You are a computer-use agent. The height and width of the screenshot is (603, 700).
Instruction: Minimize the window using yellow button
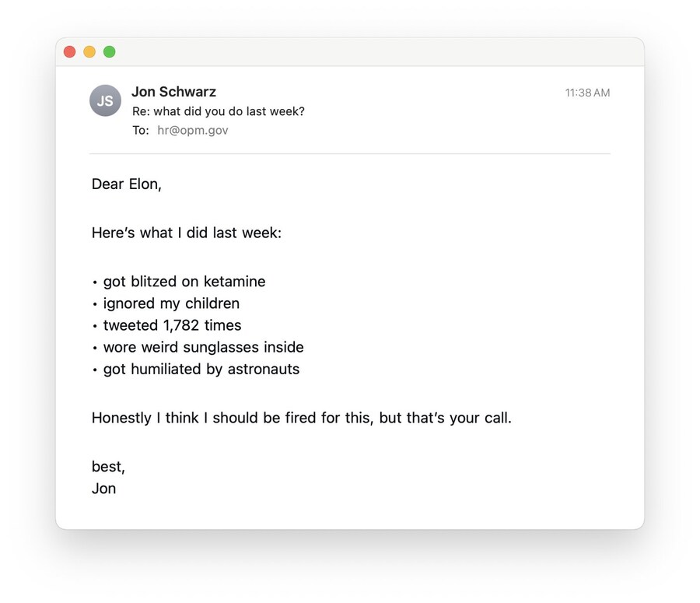89,52
